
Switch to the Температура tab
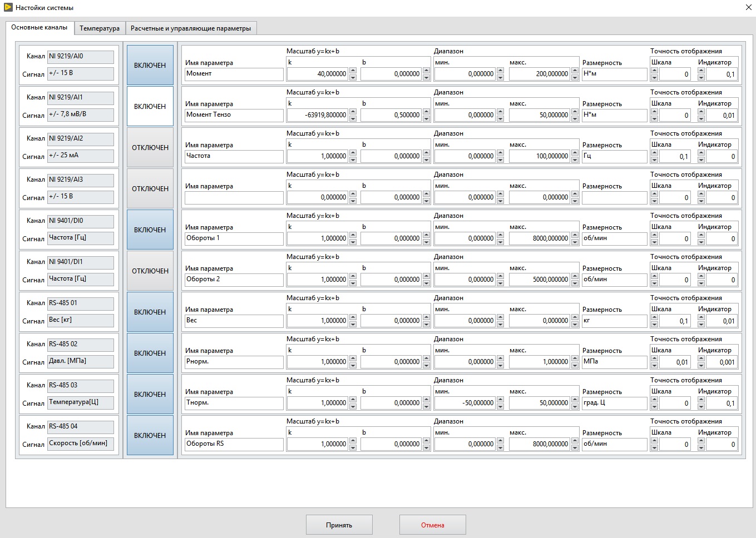click(x=100, y=28)
